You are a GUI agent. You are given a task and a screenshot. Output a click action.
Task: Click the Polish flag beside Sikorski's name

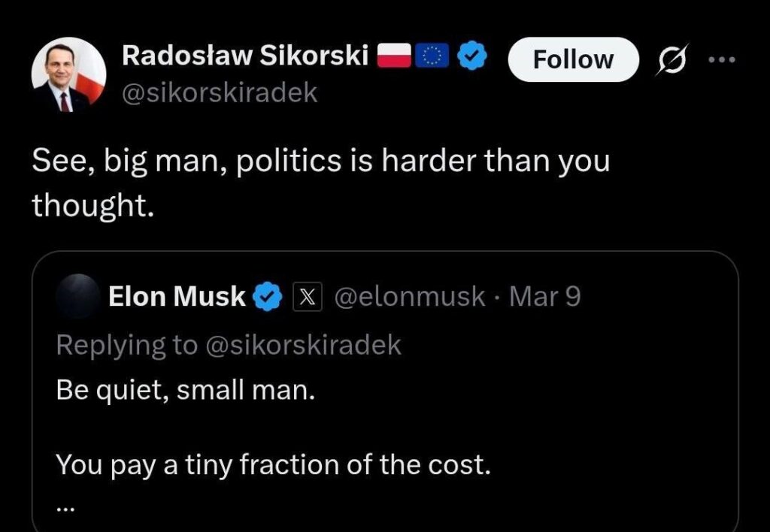(393, 56)
